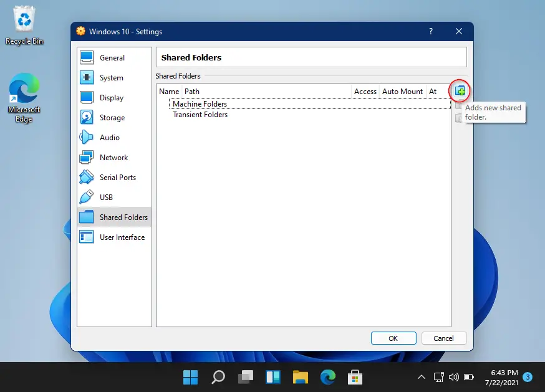Screen dimensions: 545x392
Task: Open Network settings category
Action: (x=114, y=158)
